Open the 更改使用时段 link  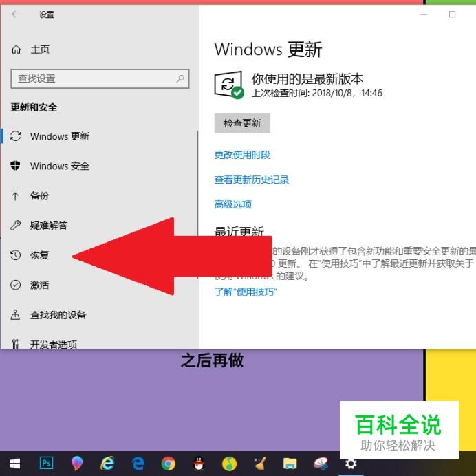[x=242, y=155]
